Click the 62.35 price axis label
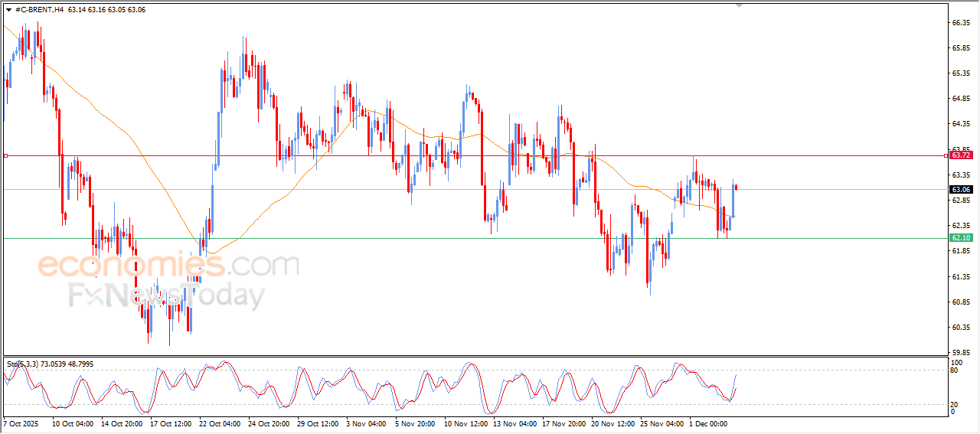This screenshot has width=980, height=434. click(x=960, y=226)
